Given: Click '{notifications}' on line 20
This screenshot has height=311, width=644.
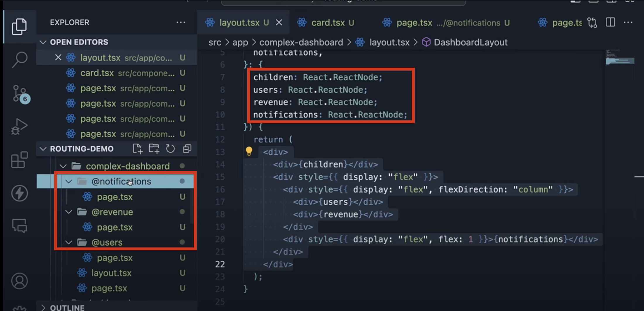Looking at the screenshot, I should click(x=531, y=239).
